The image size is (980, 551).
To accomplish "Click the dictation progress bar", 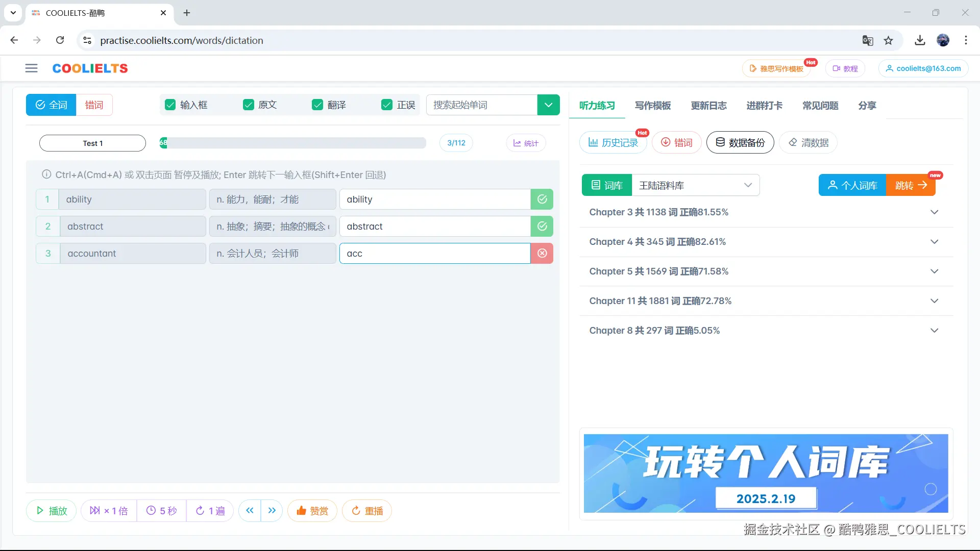I will 293,143.
